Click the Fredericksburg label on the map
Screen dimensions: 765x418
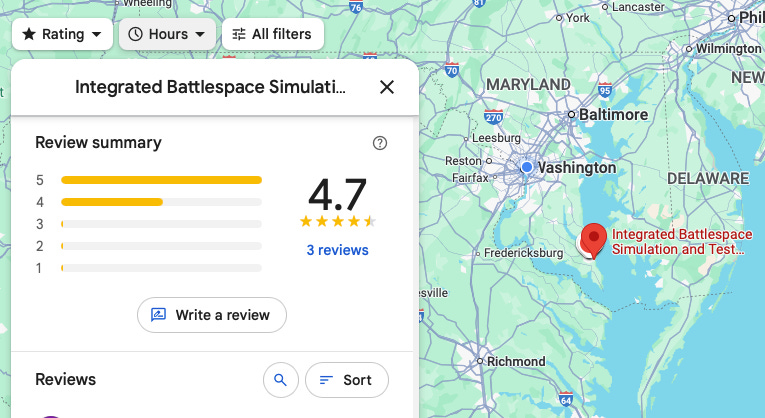523,253
